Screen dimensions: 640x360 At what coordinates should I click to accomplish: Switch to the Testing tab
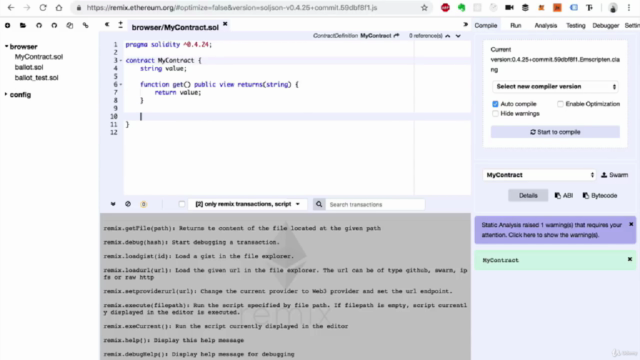click(576, 25)
